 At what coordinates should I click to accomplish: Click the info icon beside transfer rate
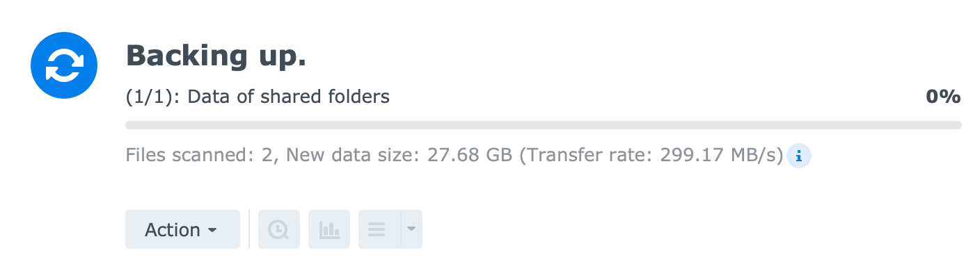click(799, 156)
